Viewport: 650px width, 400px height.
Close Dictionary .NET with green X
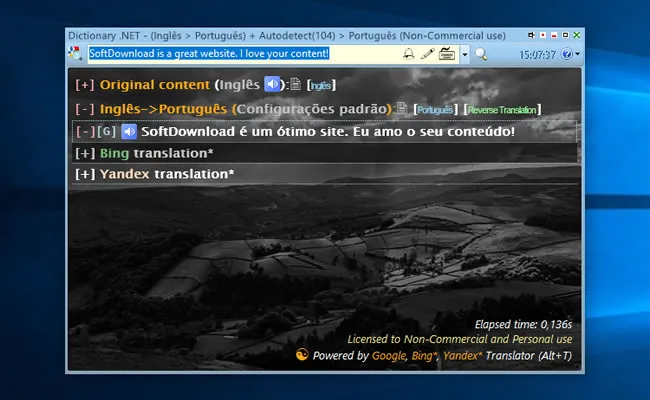click(x=577, y=35)
